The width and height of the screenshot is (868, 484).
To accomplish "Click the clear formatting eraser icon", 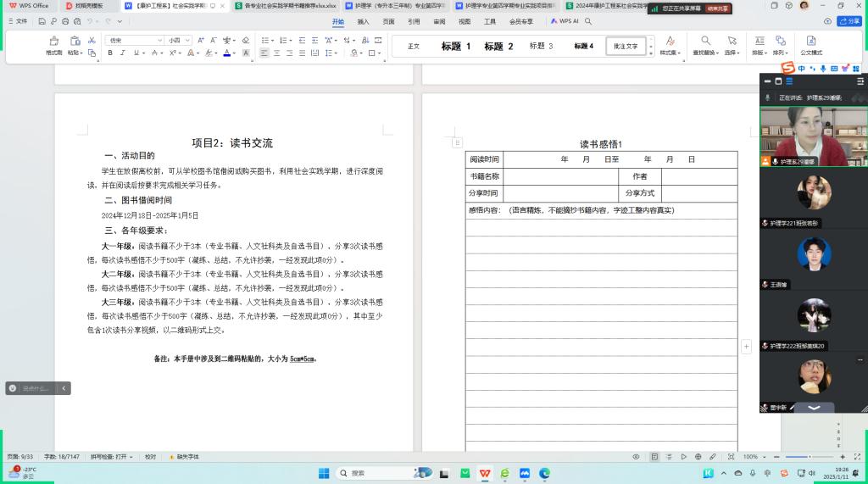I will coord(246,40).
